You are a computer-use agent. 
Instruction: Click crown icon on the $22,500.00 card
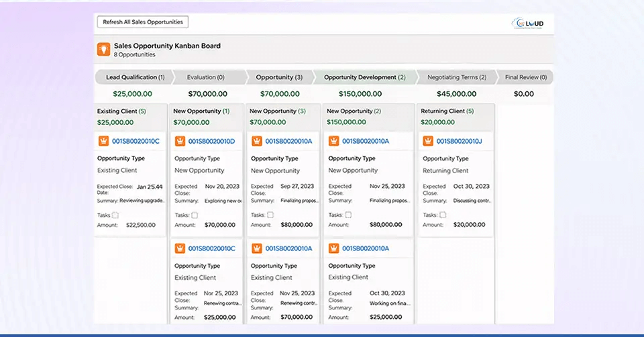click(103, 141)
